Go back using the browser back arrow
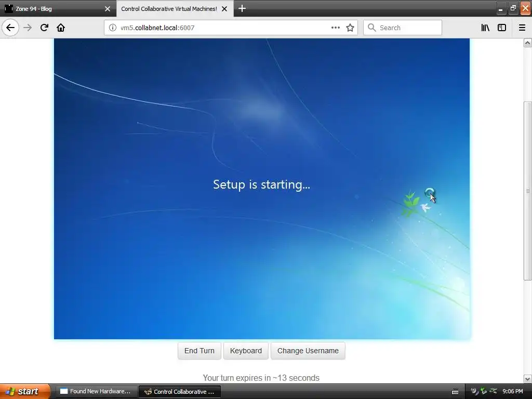Viewport: 532px width, 399px height. pyautogui.click(x=10, y=28)
